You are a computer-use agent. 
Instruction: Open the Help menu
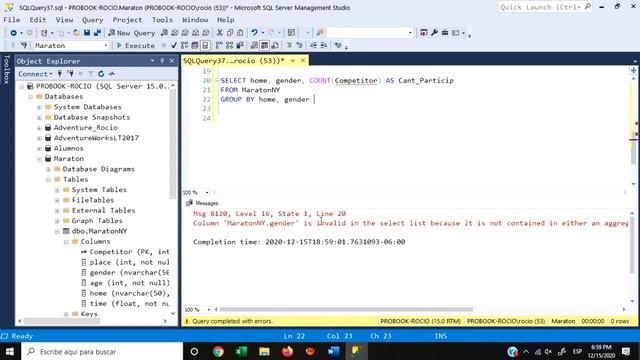tap(225, 20)
